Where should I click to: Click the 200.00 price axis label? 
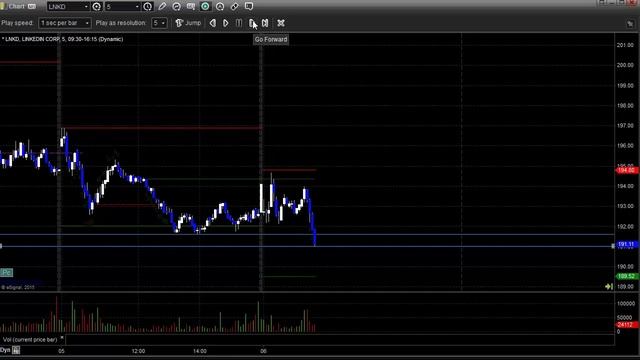[x=625, y=65]
